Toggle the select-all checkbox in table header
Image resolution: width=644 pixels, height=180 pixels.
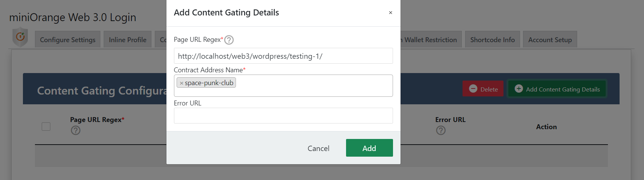coord(46,127)
